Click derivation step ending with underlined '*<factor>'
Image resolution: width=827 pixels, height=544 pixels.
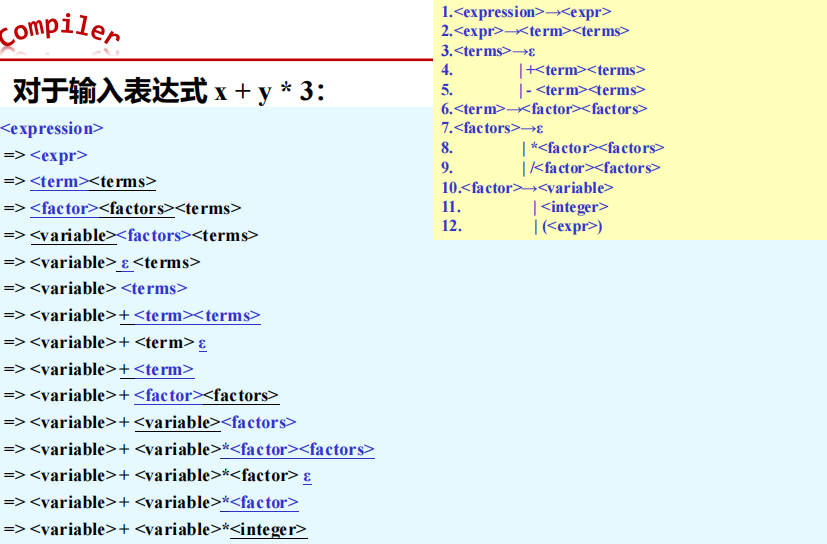[x=151, y=503]
